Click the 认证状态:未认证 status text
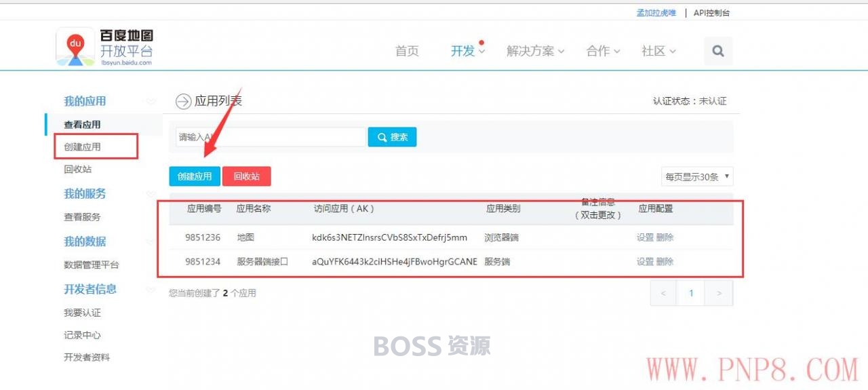This screenshot has width=868, height=390. 690,101
